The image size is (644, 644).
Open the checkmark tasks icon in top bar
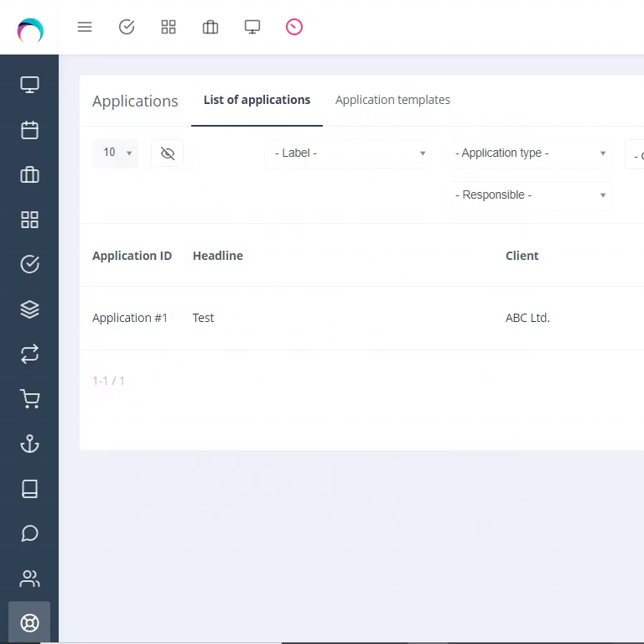[127, 27]
